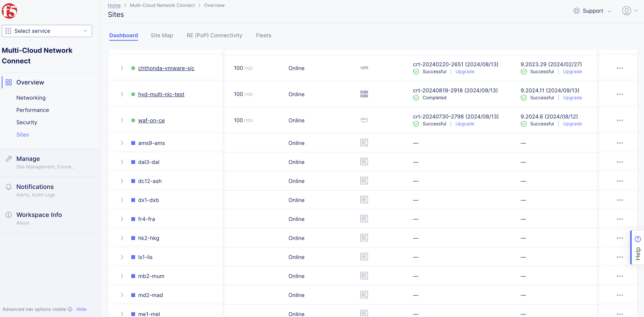Hide advanced nav options
Viewport: 644px width, 317px height.
tap(81, 309)
